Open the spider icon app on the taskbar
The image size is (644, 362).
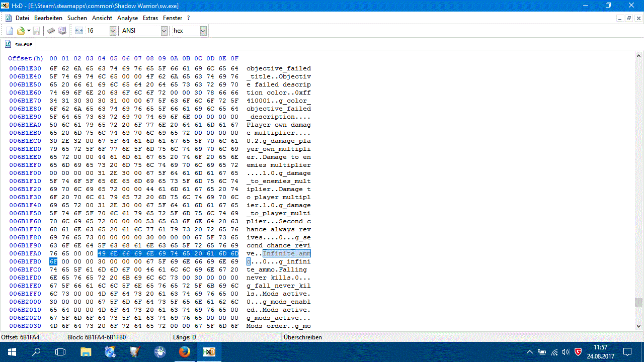(159, 352)
